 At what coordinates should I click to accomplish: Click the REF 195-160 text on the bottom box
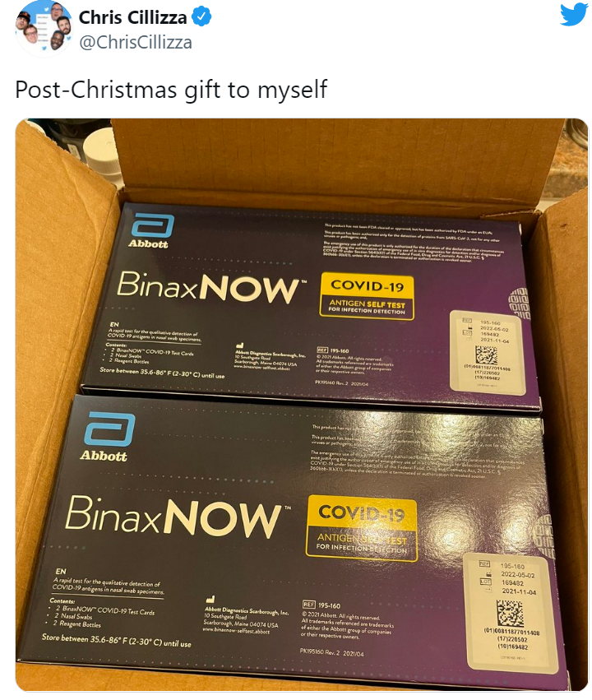tap(321, 605)
